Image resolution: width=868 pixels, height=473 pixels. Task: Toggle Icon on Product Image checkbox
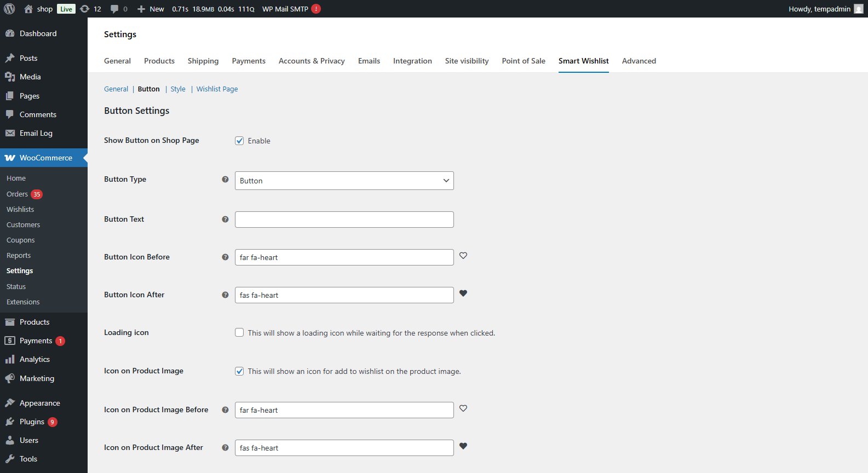pos(239,371)
